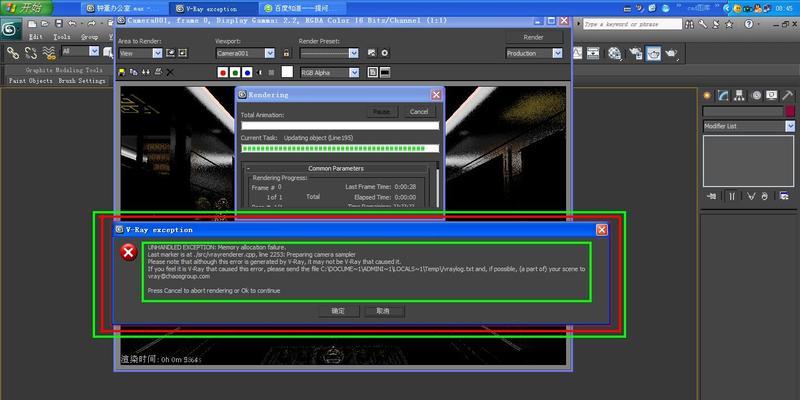Click the Print Image icon in frame buffer
800x400 pixels.
click(158, 72)
